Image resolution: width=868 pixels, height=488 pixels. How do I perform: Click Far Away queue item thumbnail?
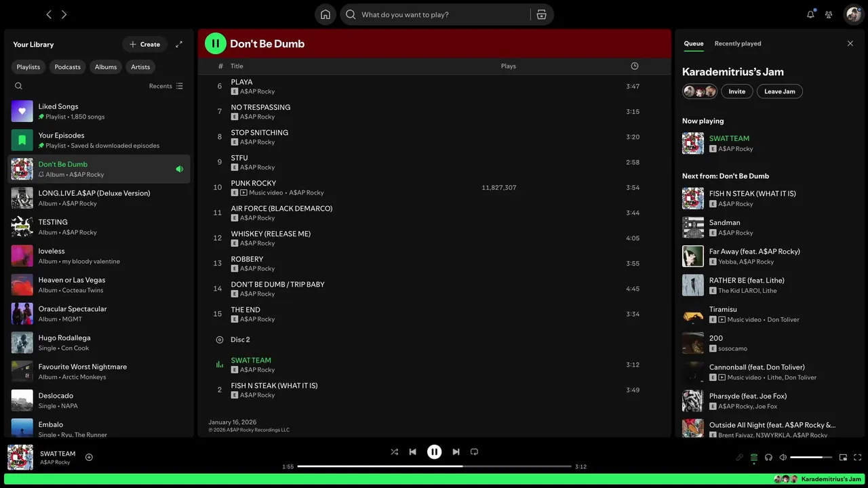click(x=693, y=256)
